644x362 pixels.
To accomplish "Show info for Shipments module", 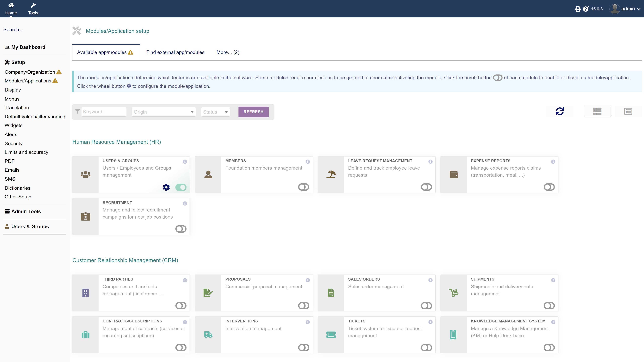I will point(553,280).
